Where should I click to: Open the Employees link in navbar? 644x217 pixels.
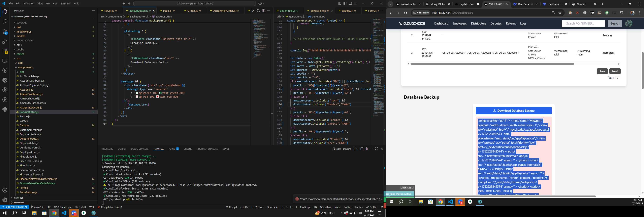click(x=459, y=24)
